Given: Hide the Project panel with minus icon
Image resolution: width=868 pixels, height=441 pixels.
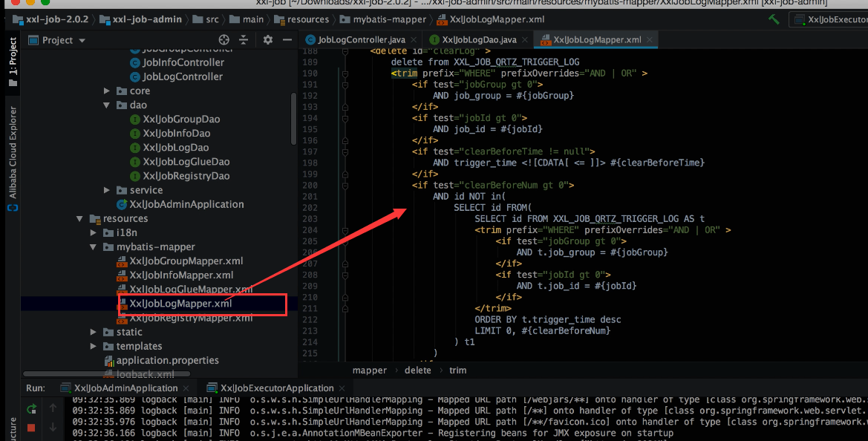Looking at the screenshot, I should 287,40.
